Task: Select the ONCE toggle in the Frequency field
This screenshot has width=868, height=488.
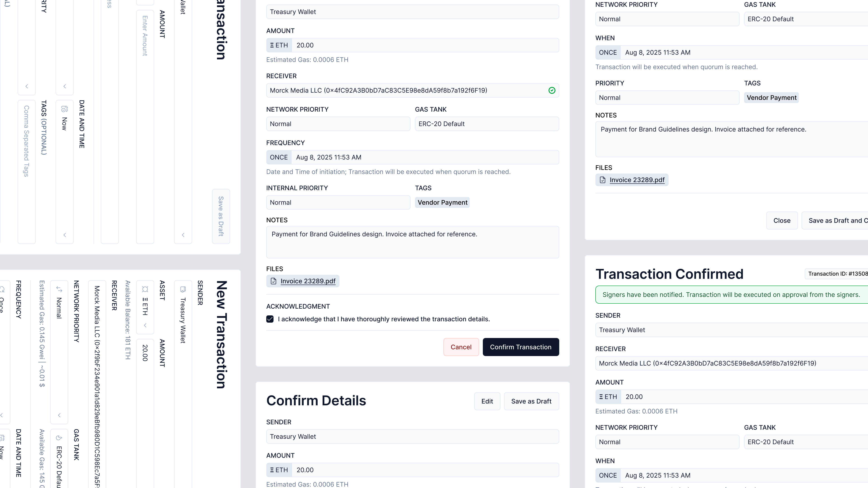Action: pos(279,157)
